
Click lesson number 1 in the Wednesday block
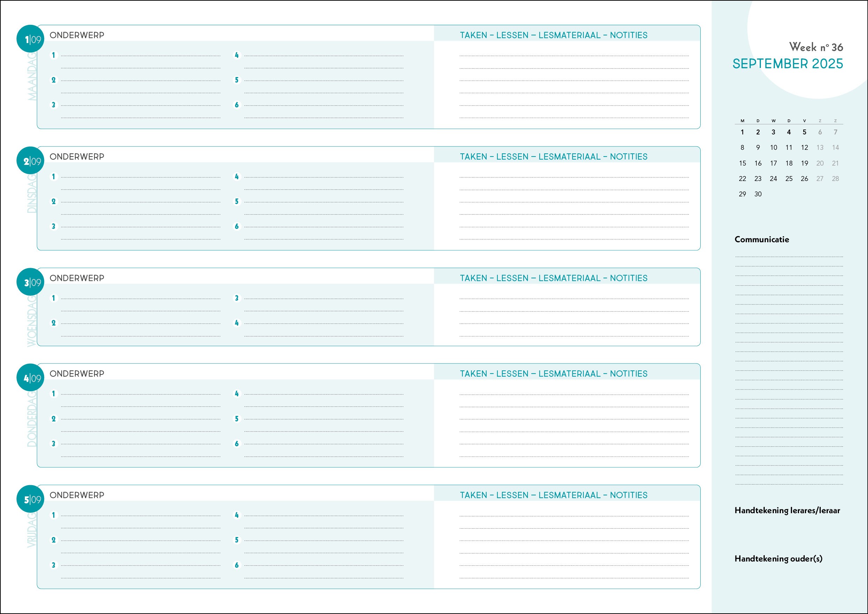[x=53, y=298]
